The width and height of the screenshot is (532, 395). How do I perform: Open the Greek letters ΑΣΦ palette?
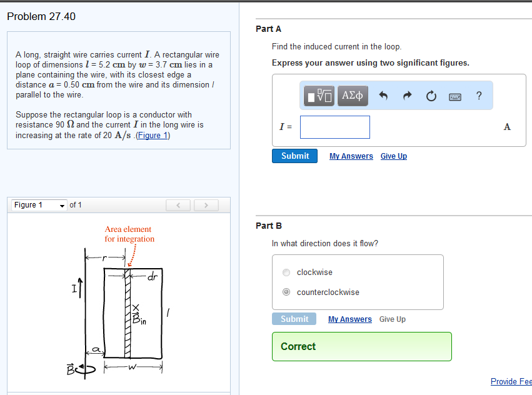[x=352, y=95]
